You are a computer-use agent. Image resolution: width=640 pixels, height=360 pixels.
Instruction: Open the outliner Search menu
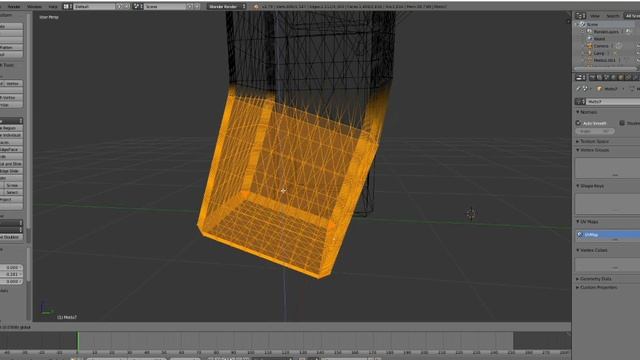(x=613, y=16)
